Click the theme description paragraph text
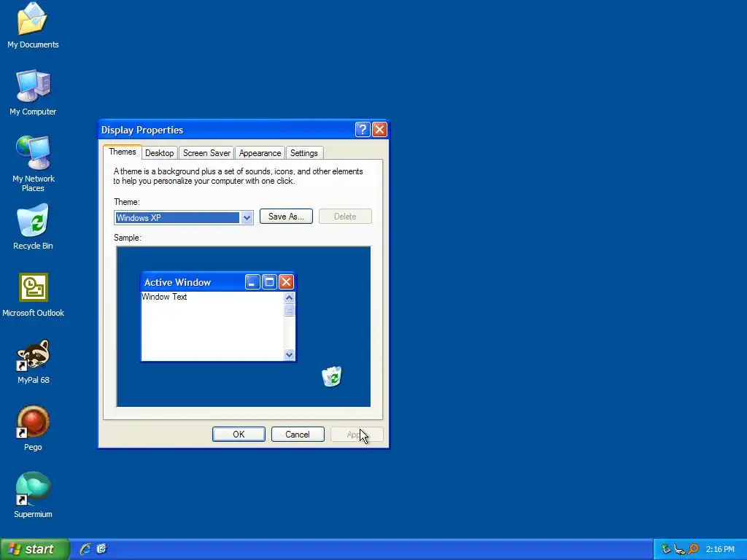 239,176
